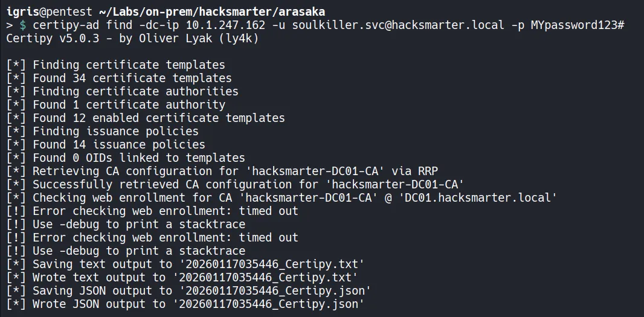Click the "Successfully retrieved CA configuration" line
The height and width of the screenshot is (317, 644).
(248, 184)
